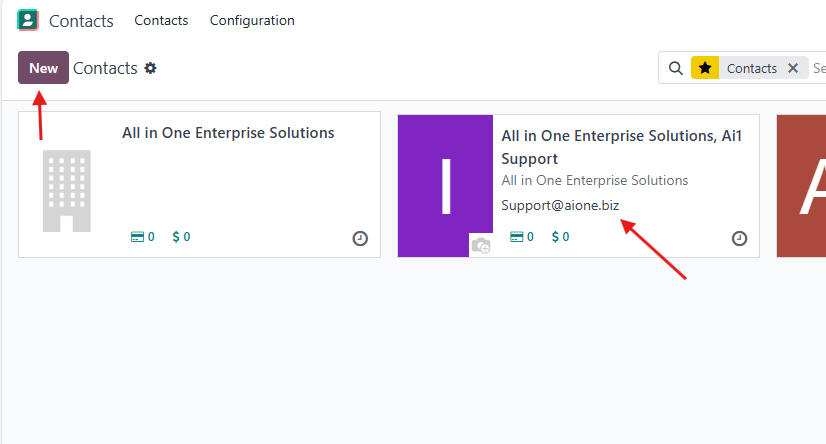The image size is (826, 444).
Task: Click the dollar sign icon on first card
Action: 176,237
